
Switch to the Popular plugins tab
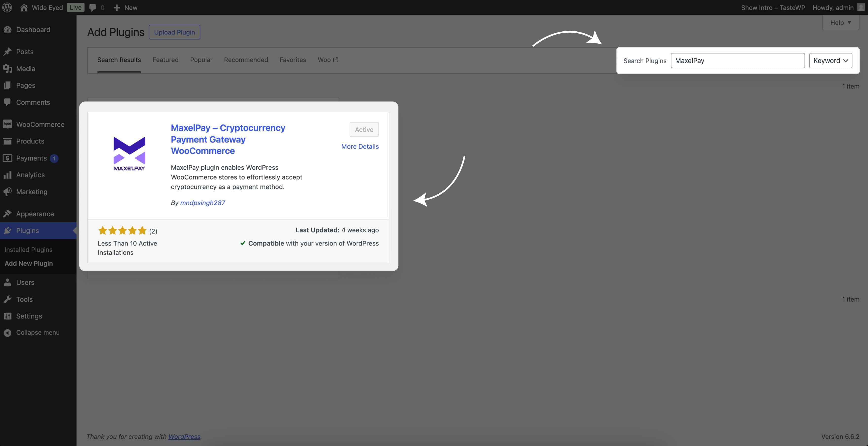point(201,60)
